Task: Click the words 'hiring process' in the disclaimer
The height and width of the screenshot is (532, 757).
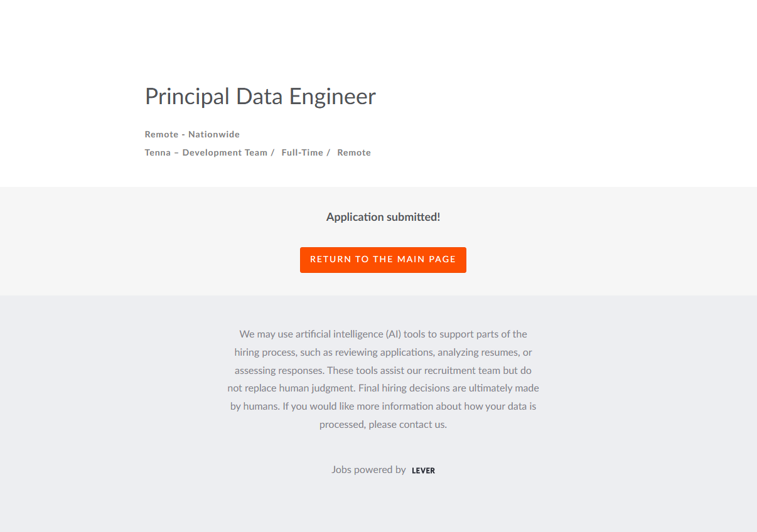Action: point(266,352)
